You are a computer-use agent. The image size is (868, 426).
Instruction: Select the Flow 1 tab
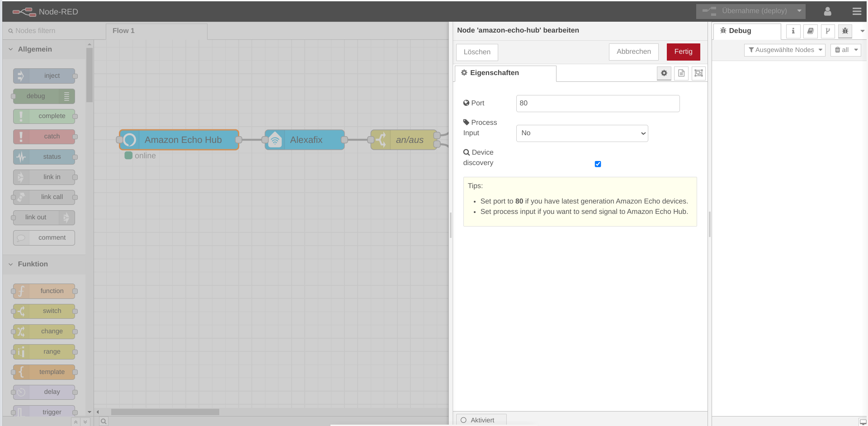[156, 31]
